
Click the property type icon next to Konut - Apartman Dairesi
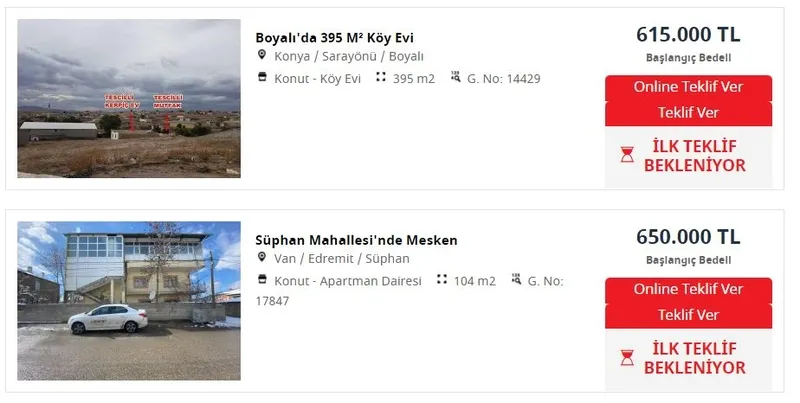pyautogui.click(x=262, y=280)
